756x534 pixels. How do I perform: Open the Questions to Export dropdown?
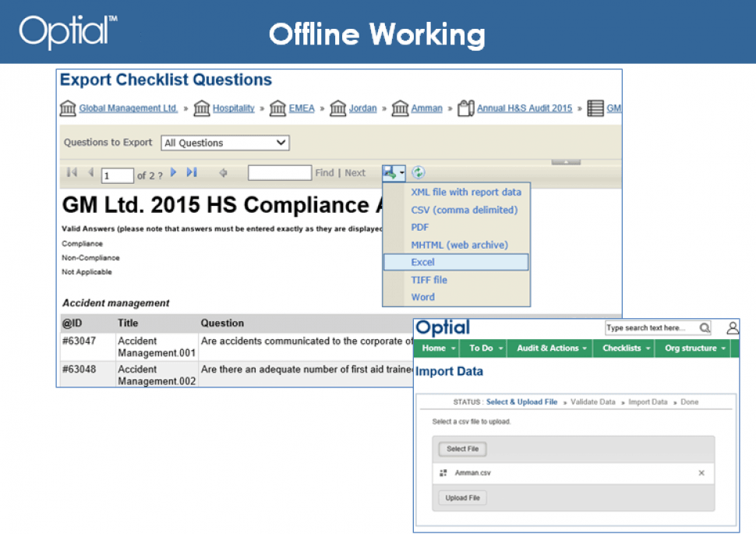[225, 143]
